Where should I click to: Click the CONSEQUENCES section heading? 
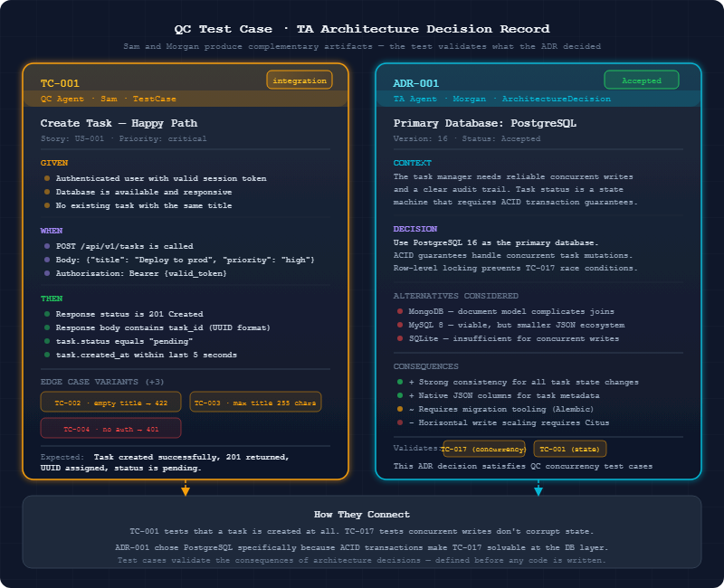click(x=425, y=366)
